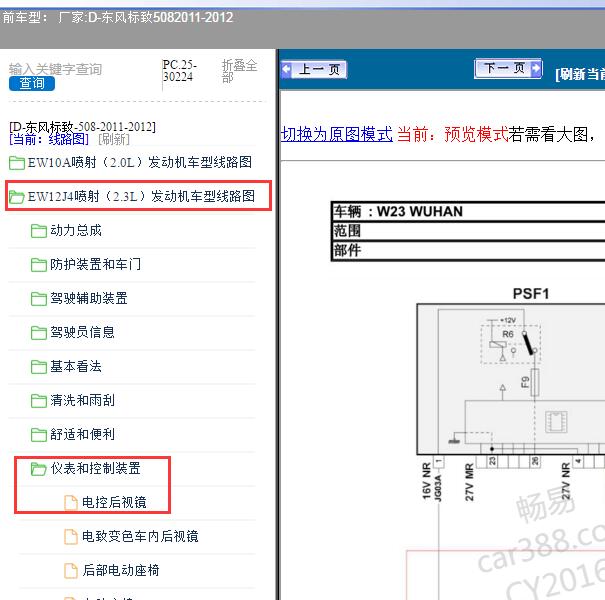Open folder icon next to 清洗和雨刮

pyautogui.click(x=39, y=401)
